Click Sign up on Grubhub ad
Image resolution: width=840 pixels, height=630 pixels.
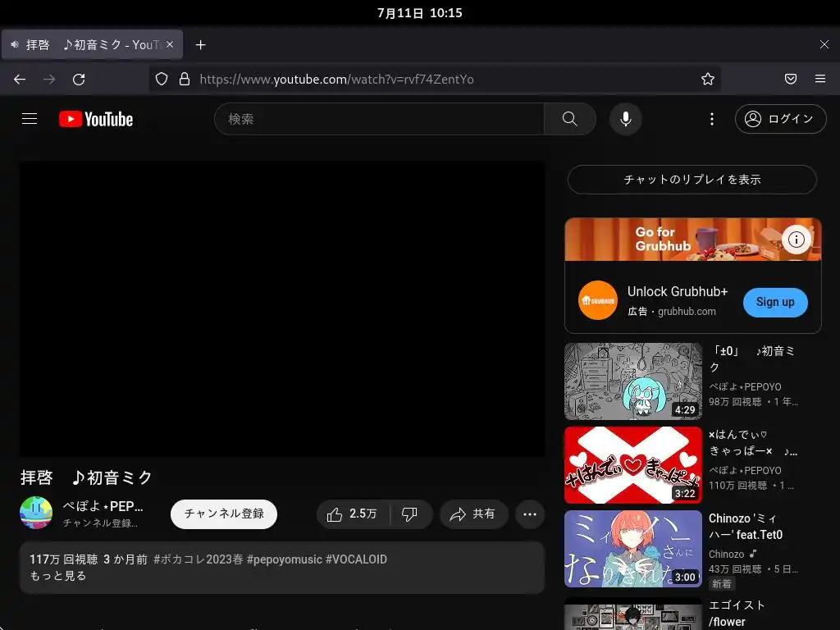coord(775,302)
